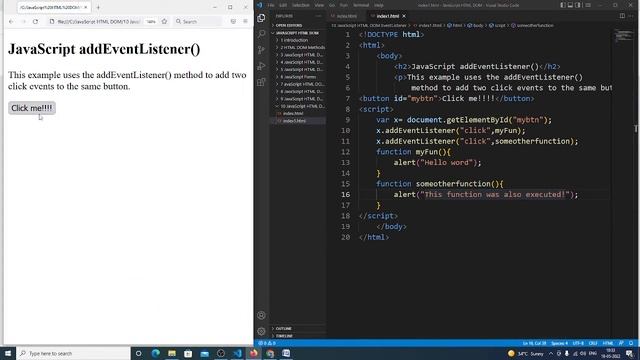Viewport: 640px width, 360px height.
Task: Click browser forward arrow button
Action: (x=23, y=21)
